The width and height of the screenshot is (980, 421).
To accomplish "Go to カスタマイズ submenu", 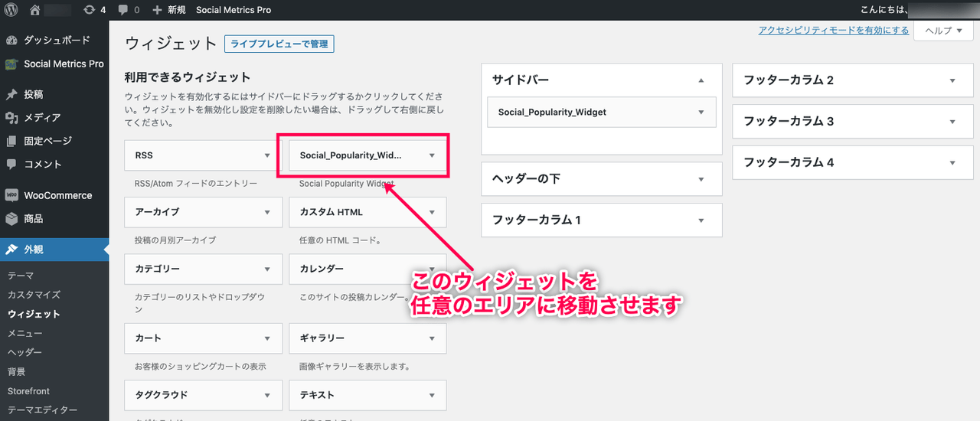I will coord(34,295).
